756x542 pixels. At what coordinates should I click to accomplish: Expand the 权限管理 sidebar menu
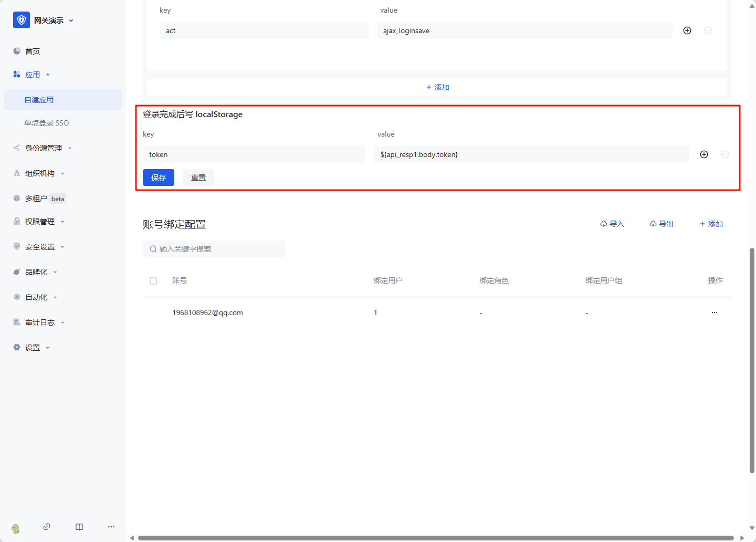40,222
